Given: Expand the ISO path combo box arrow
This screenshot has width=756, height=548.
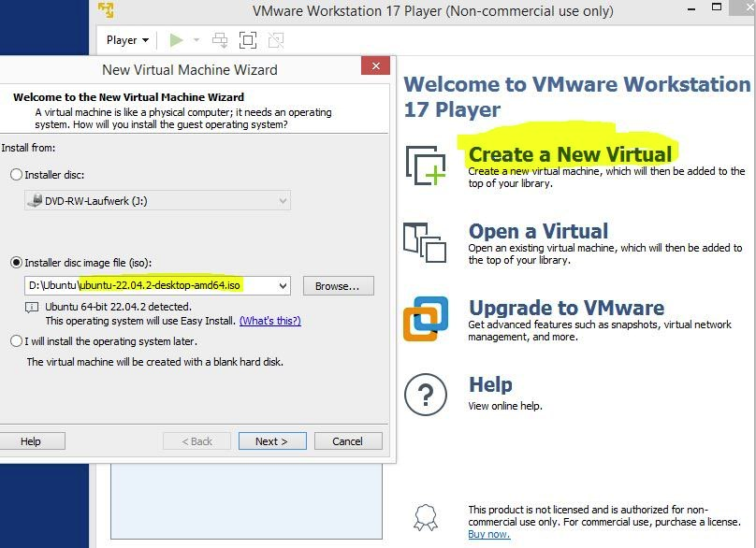Looking at the screenshot, I should (x=283, y=286).
